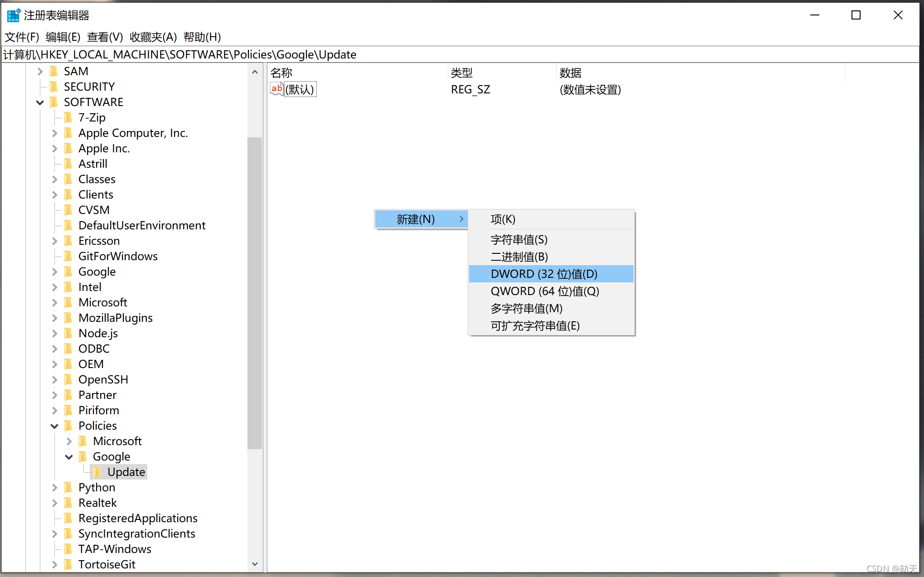
Task: Select 可扩充字符串值(E) option
Action: (x=535, y=326)
